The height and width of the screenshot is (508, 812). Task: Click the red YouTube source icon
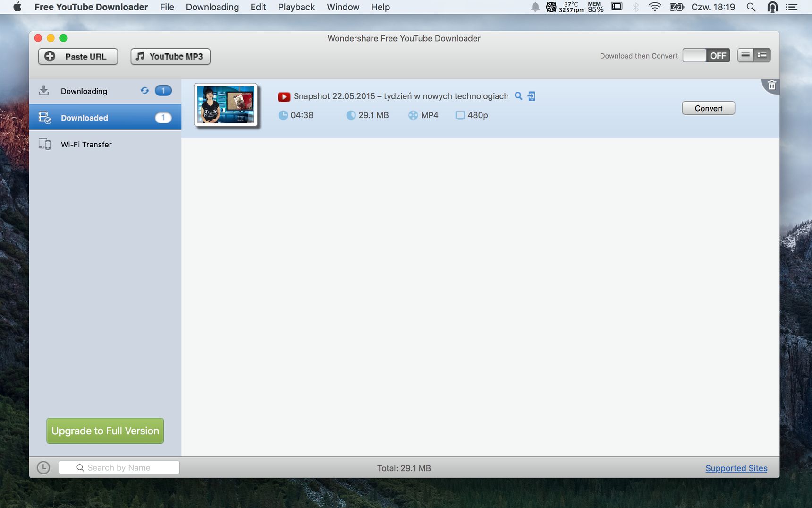(284, 97)
